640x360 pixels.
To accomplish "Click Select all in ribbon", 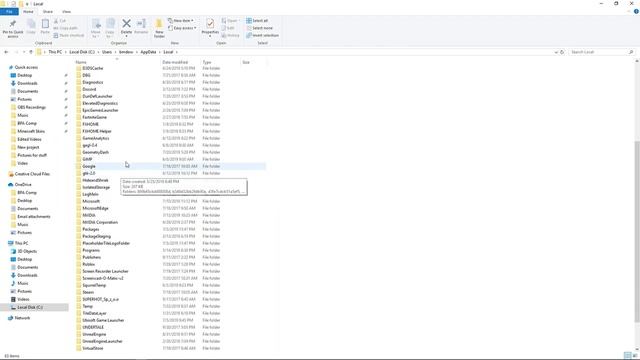I will coord(257,21).
